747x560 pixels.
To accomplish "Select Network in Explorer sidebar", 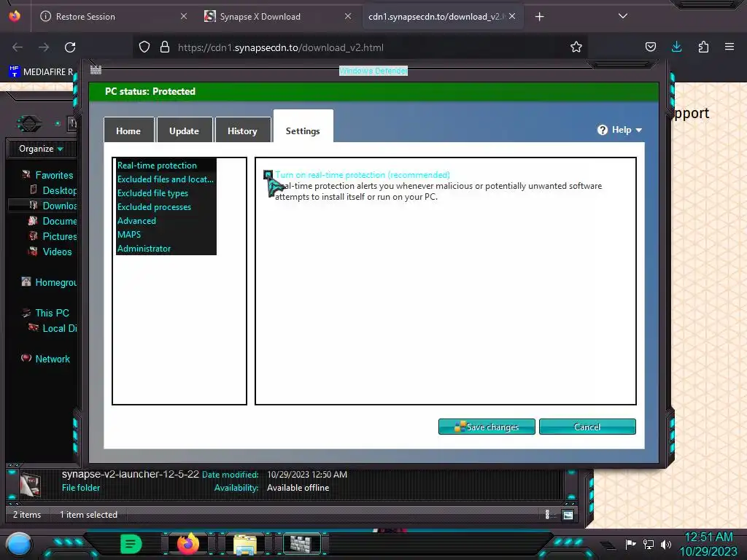I will 52,359.
